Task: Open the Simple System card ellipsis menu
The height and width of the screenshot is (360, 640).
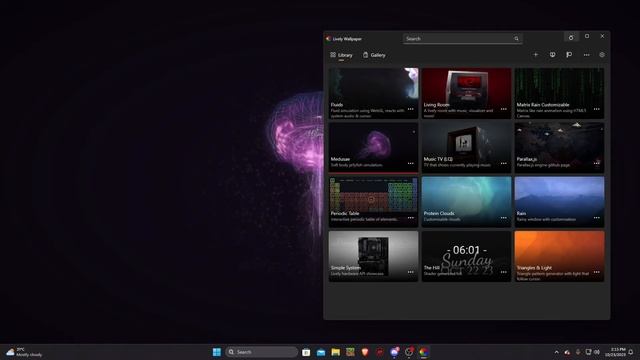Action: (411, 272)
